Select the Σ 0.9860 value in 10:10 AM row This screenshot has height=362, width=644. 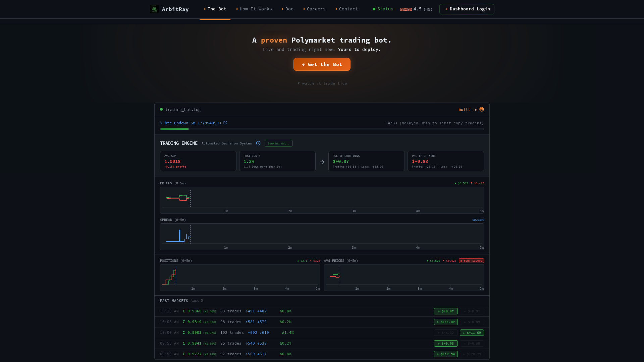(x=192, y=311)
